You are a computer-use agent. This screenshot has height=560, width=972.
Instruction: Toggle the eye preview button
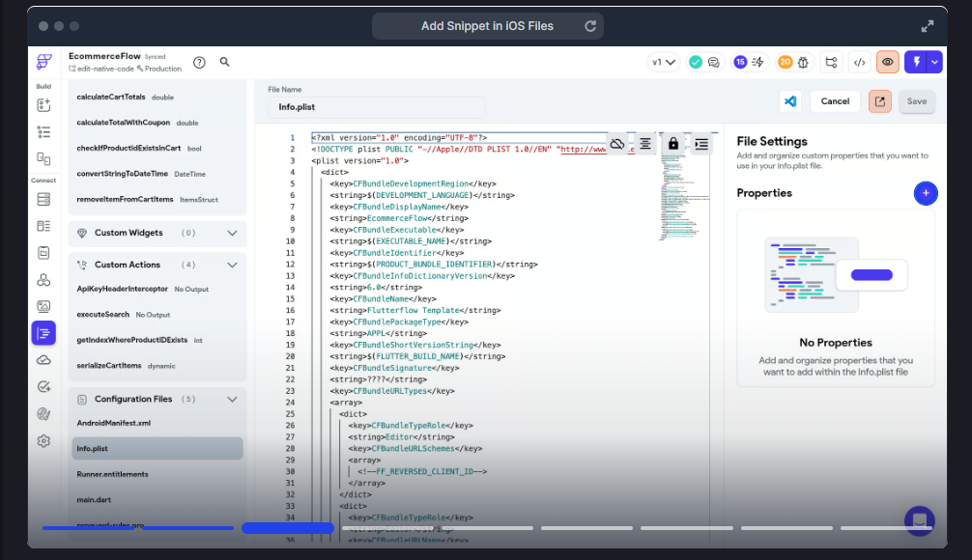tap(887, 63)
